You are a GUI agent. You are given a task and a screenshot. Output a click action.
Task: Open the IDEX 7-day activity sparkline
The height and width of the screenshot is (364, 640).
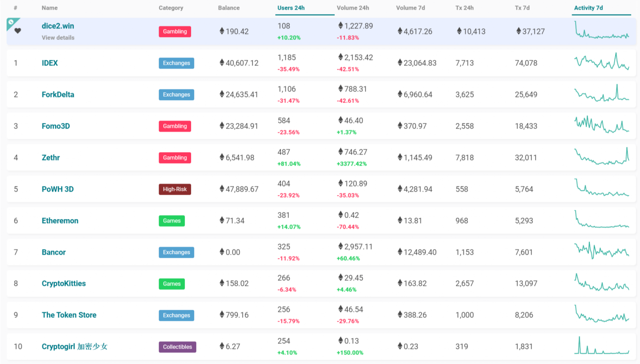tap(602, 62)
